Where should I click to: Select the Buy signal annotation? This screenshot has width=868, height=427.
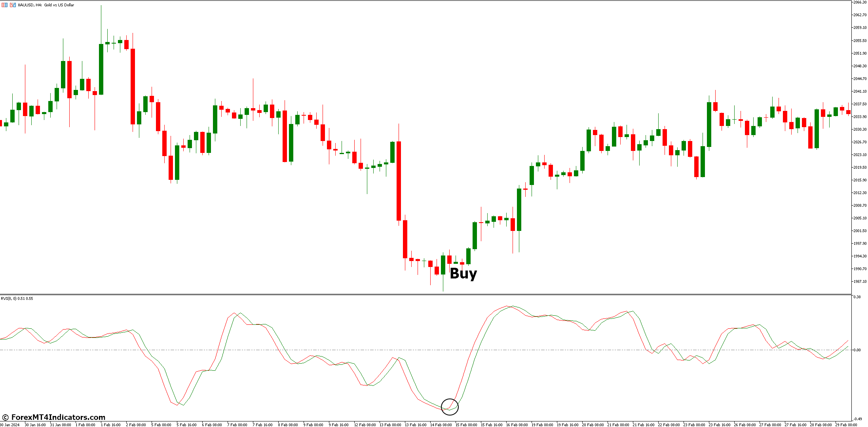pos(463,274)
